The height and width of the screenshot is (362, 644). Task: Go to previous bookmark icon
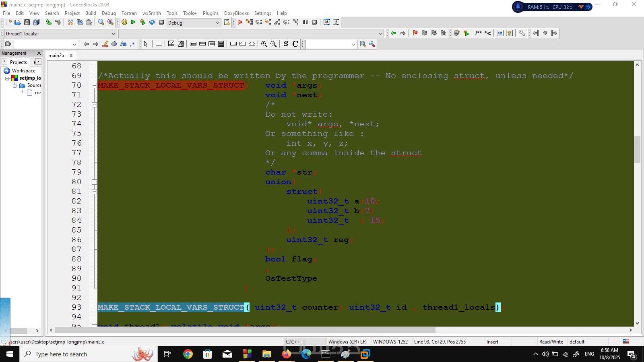424,33
